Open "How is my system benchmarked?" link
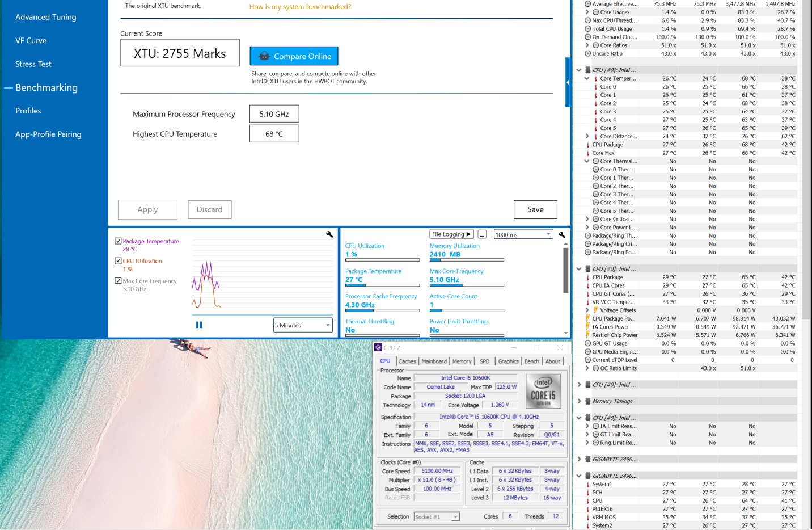This screenshot has height=530, width=812. point(300,7)
